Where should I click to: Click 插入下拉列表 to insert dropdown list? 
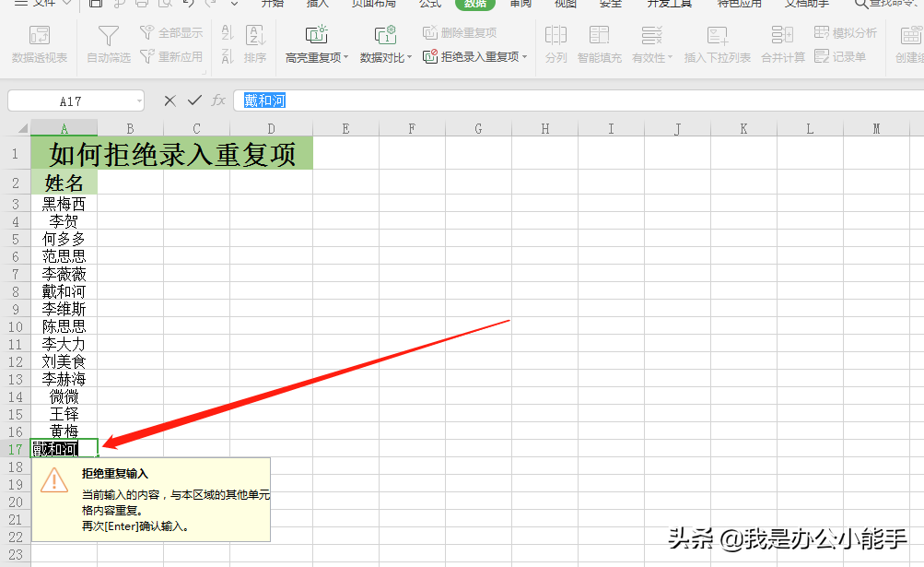(x=717, y=44)
